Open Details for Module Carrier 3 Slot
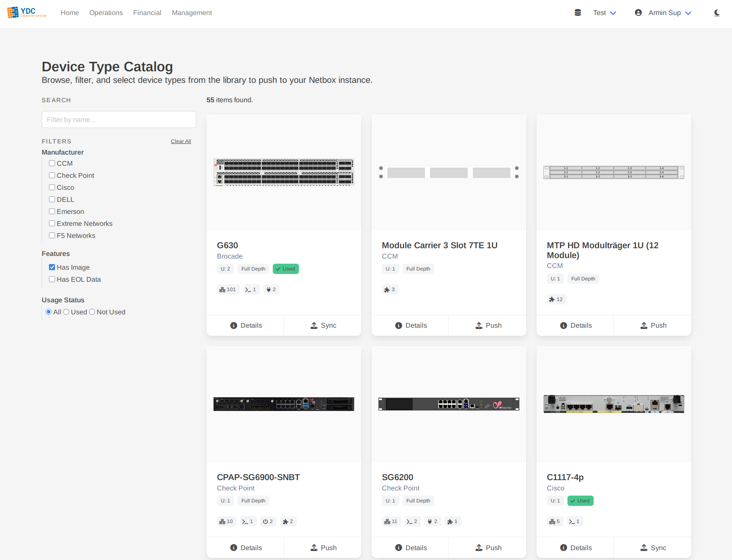 point(410,326)
